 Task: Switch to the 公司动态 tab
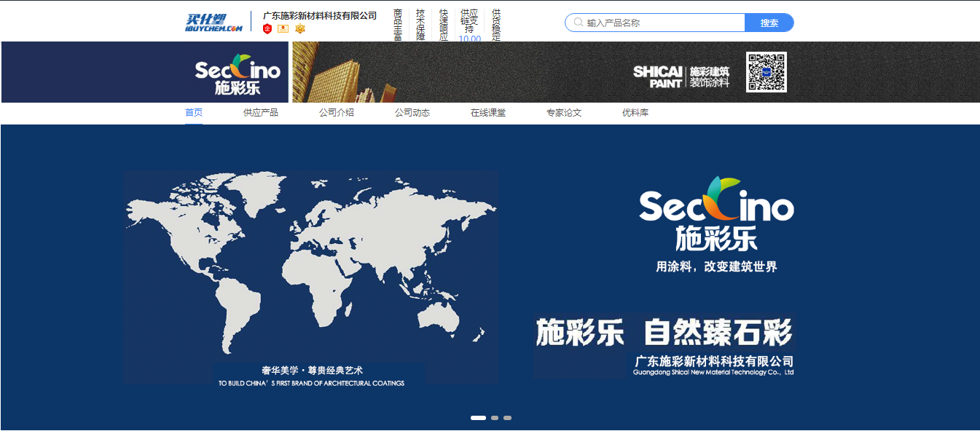tap(412, 113)
